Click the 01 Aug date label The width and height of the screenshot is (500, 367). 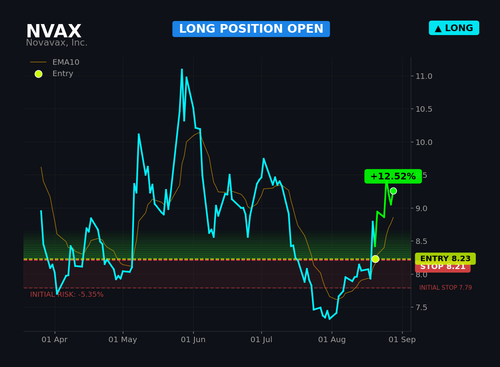click(x=332, y=340)
